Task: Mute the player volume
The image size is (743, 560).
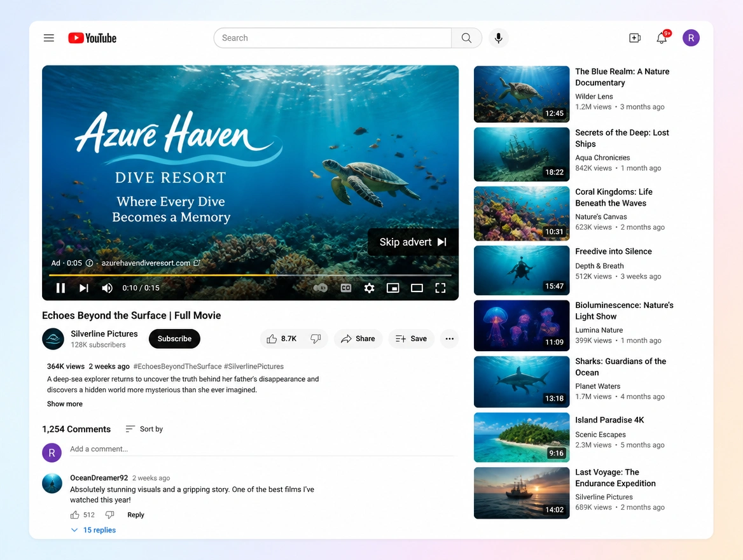Action: click(x=107, y=288)
